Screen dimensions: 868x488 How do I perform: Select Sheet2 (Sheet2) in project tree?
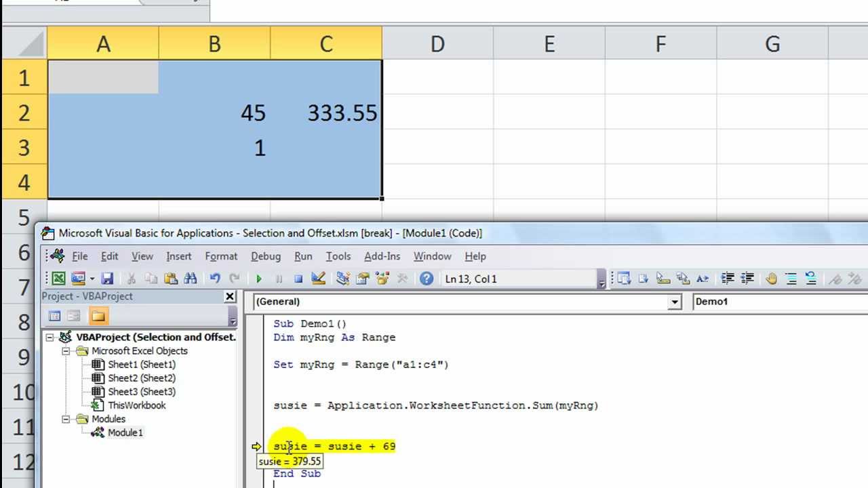click(x=142, y=378)
